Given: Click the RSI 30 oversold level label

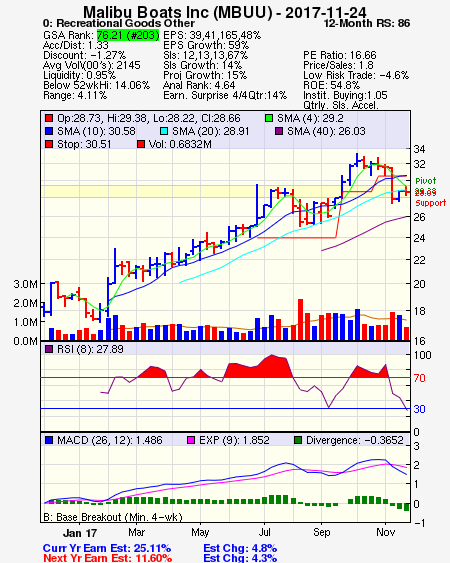Looking at the screenshot, I should [x=419, y=409].
